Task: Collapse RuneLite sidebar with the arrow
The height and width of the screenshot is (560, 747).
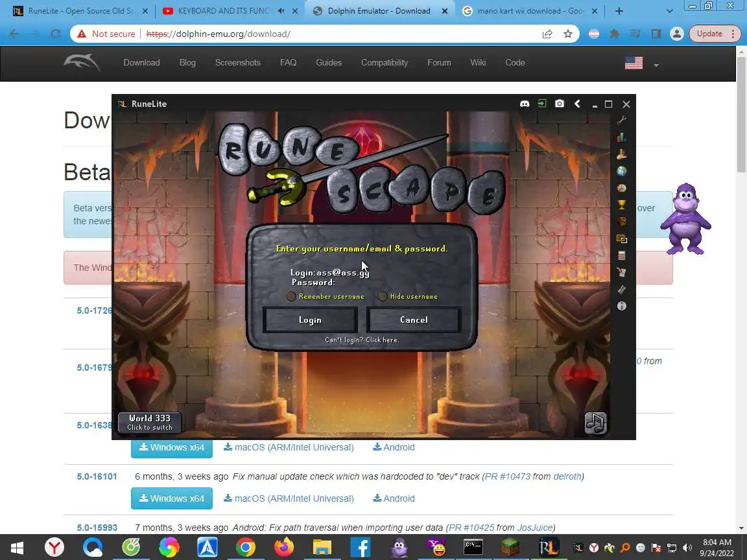Action: tap(577, 103)
